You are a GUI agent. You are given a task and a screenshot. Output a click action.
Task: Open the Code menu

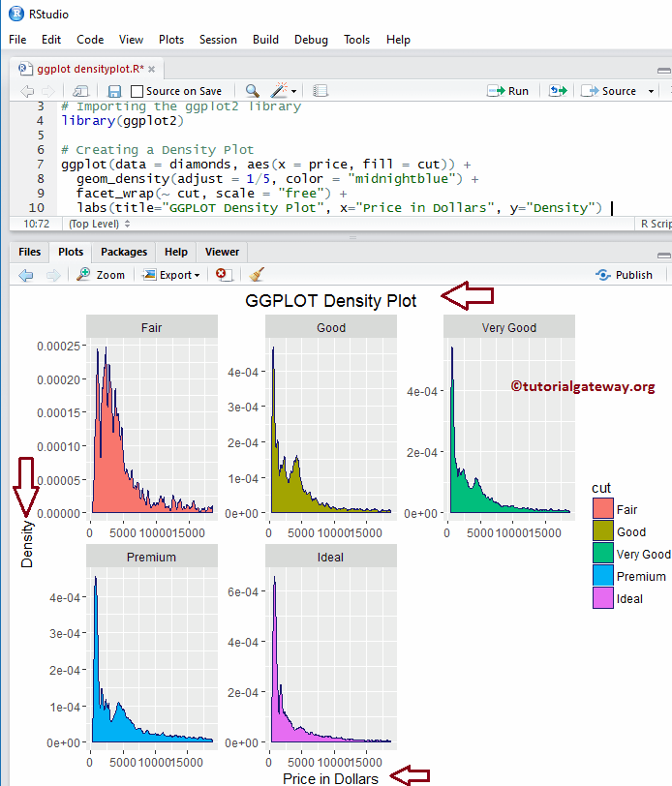90,40
